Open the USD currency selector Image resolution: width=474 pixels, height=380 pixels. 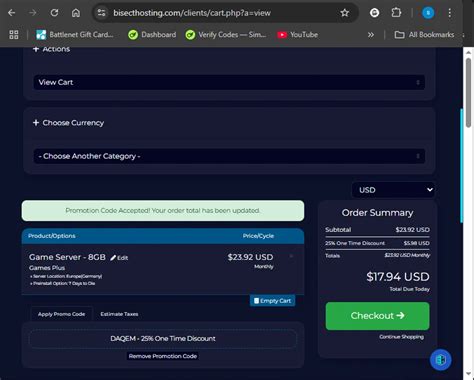click(393, 190)
